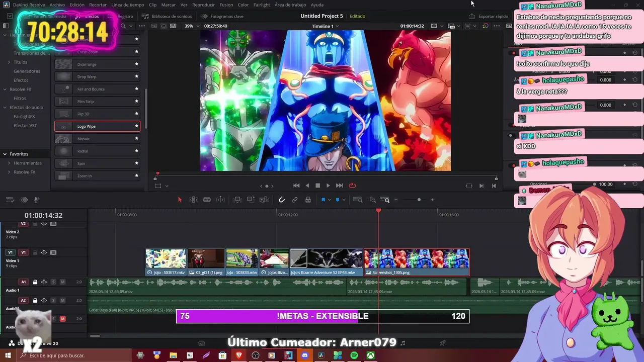
Task: Activate Dynamic trim mode tool
Action: tap(220, 200)
